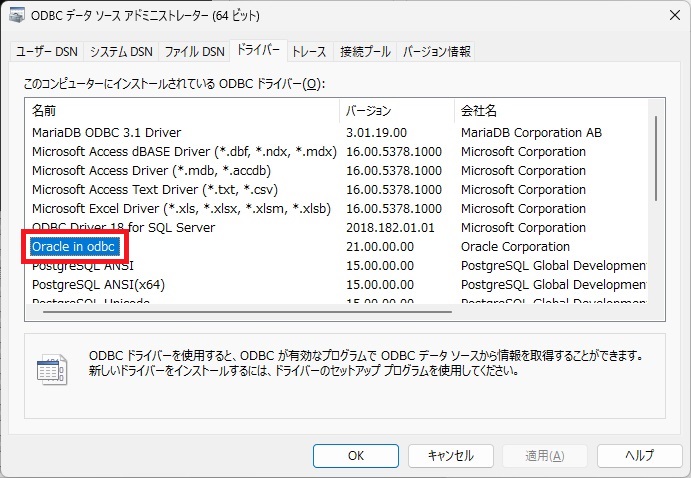
Task: Click the driver info icon beside description
Action: pyautogui.click(x=50, y=367)
